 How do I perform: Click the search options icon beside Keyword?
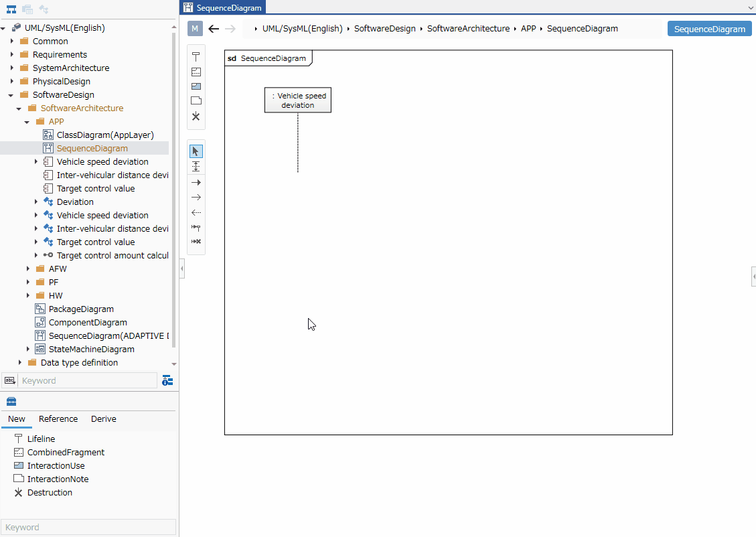tap(167, 381)
